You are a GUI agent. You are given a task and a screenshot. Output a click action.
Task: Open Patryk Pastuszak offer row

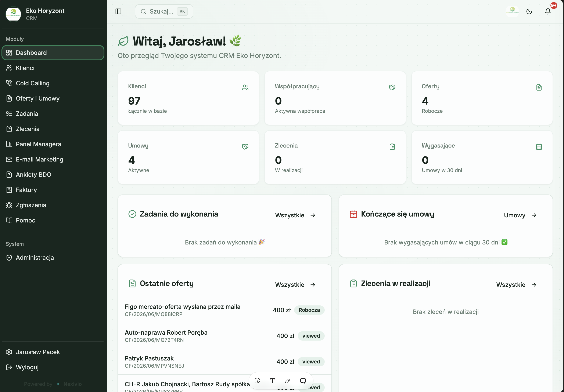224,362
